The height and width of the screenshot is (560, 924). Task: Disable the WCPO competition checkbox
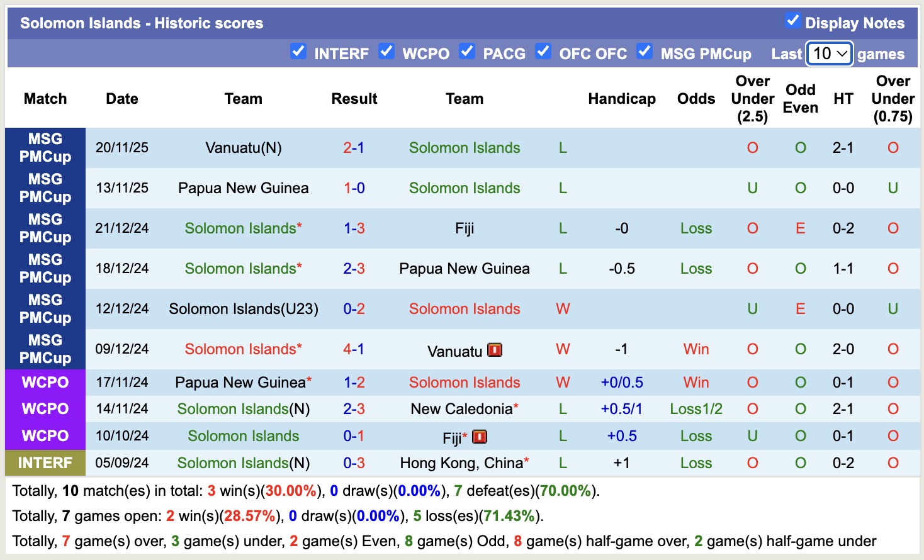coord(386,52)
